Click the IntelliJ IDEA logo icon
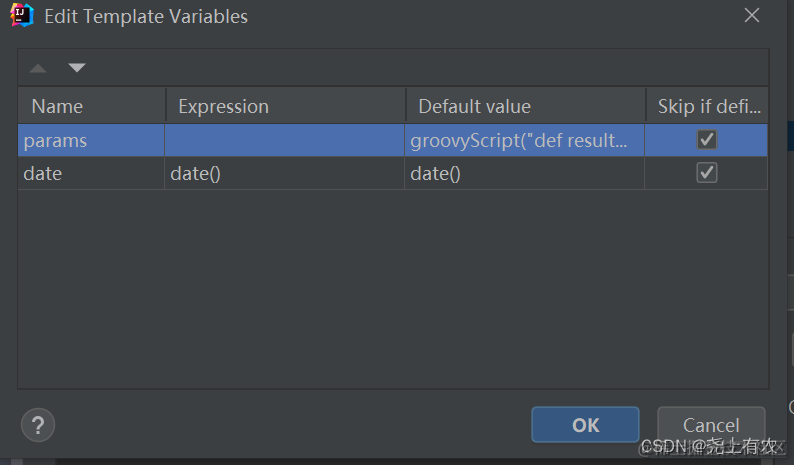The width and height of the screenshot is (794, 465). tap(22, 16)
